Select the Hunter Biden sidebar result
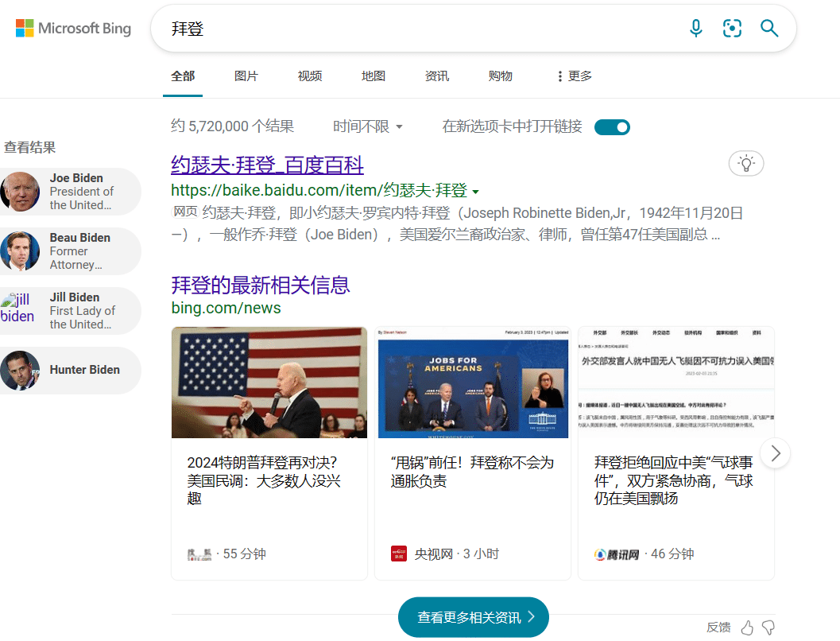The height and width of the screenshot is (641, 840). [x=71, y=371]
